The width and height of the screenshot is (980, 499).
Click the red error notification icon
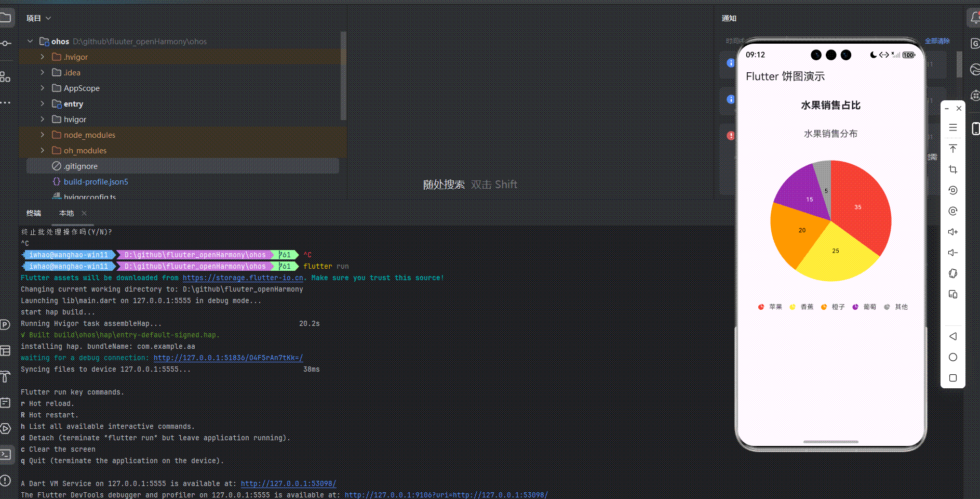click(x=731, y=136)
